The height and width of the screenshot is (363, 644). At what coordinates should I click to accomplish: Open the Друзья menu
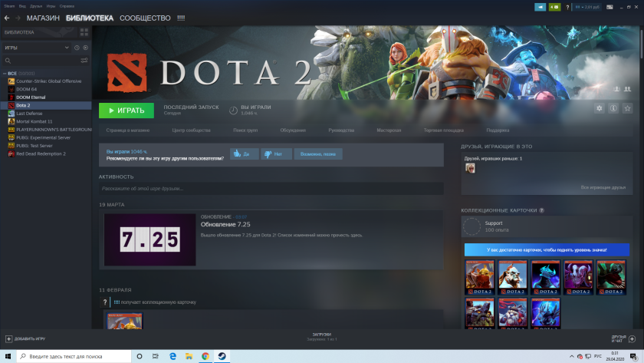click(x=36, y=5)
